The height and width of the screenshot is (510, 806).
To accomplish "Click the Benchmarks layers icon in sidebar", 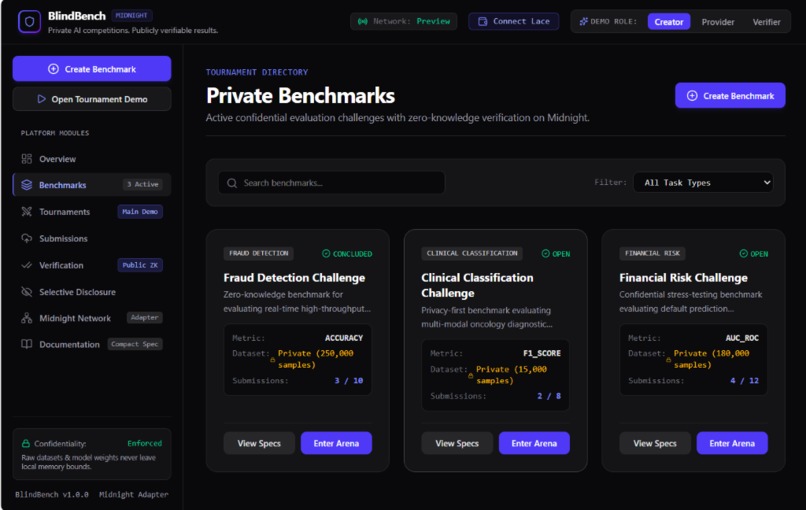I will tap(27, 185).
